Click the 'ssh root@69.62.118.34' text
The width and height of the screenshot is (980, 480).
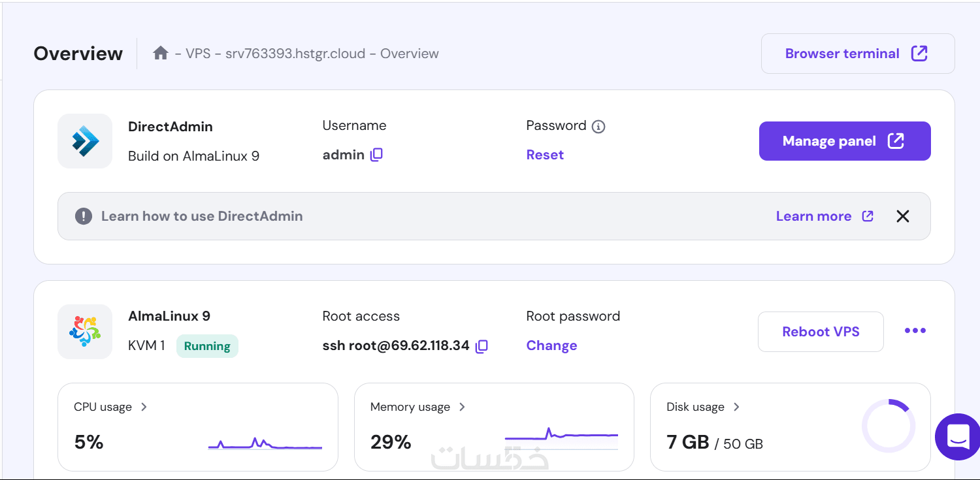(x=396, y=345)
